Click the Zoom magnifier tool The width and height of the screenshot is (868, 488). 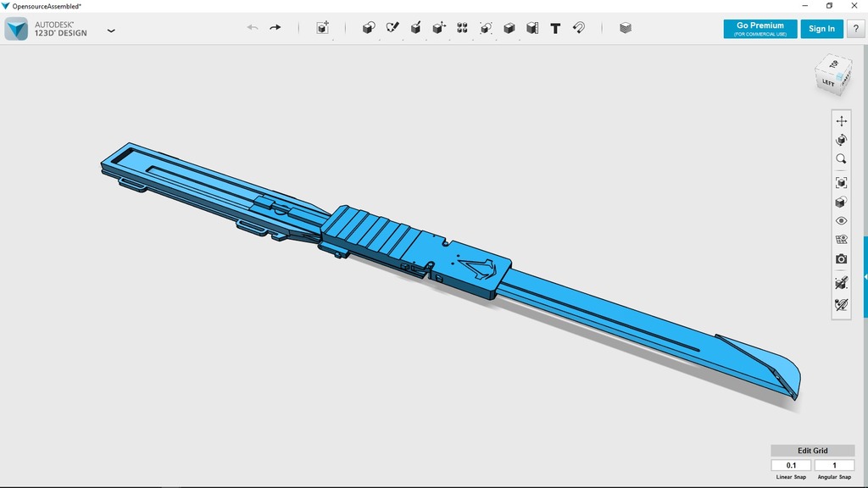point(841,159)
